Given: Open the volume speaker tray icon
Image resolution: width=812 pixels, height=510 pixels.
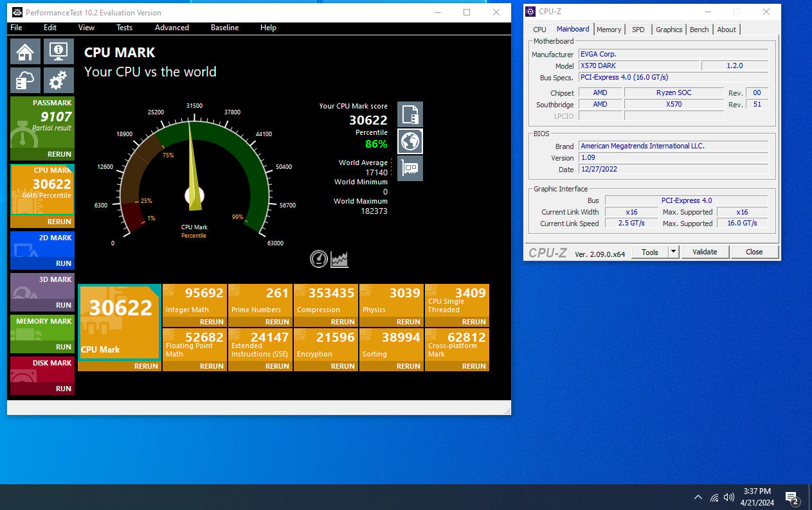Looking at the screenshot, I should 729,497.
